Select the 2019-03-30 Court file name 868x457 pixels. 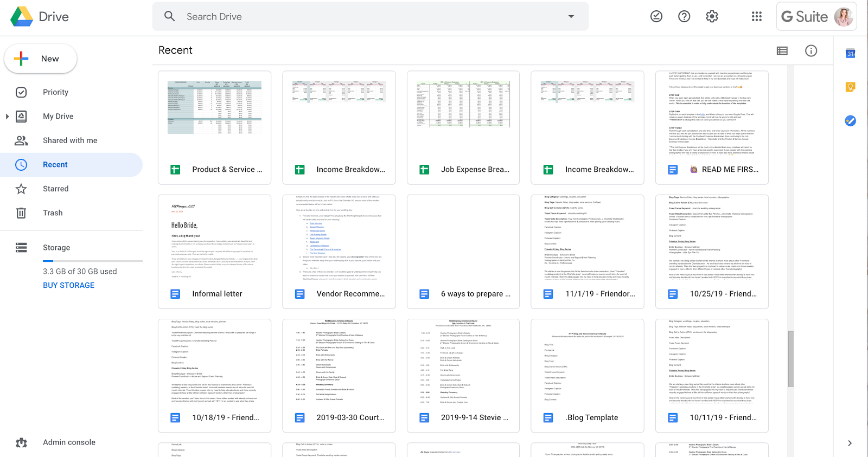point(350,418)
